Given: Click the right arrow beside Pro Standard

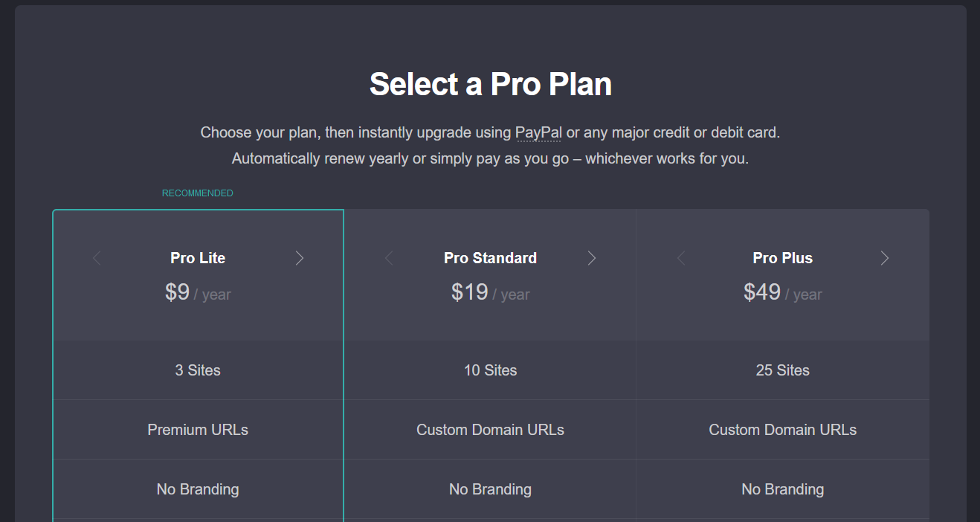Looking at the screenshot, I should tap(592, 258).
